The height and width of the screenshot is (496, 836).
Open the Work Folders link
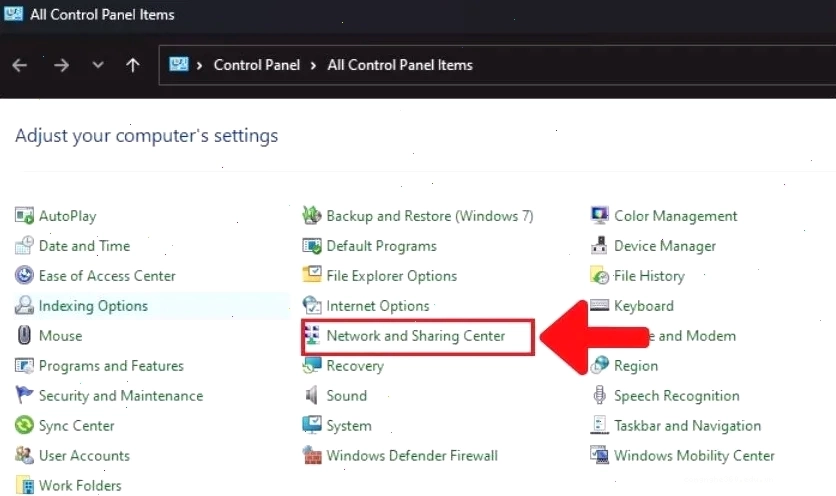80,485
